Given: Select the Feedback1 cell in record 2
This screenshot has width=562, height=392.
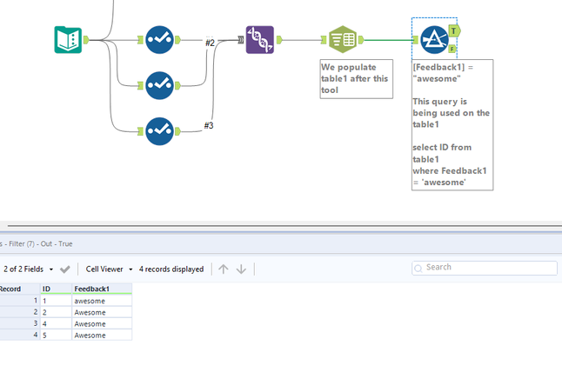Looking at the screenshot, I should point(102,313).
